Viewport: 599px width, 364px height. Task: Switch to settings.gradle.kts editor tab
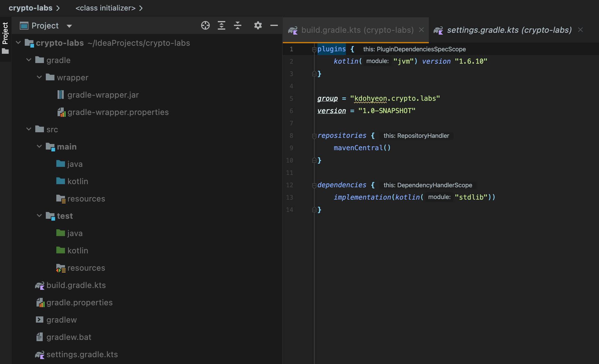point(509,30)
